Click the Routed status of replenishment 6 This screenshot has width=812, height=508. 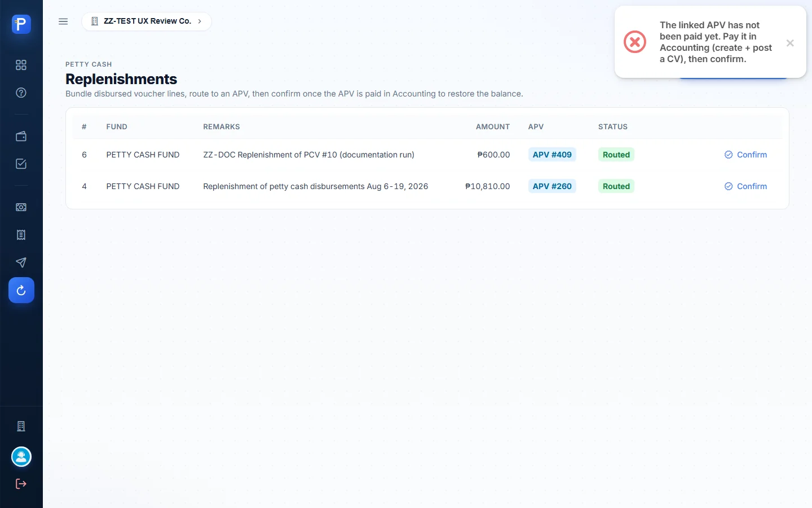click(616, 155)
